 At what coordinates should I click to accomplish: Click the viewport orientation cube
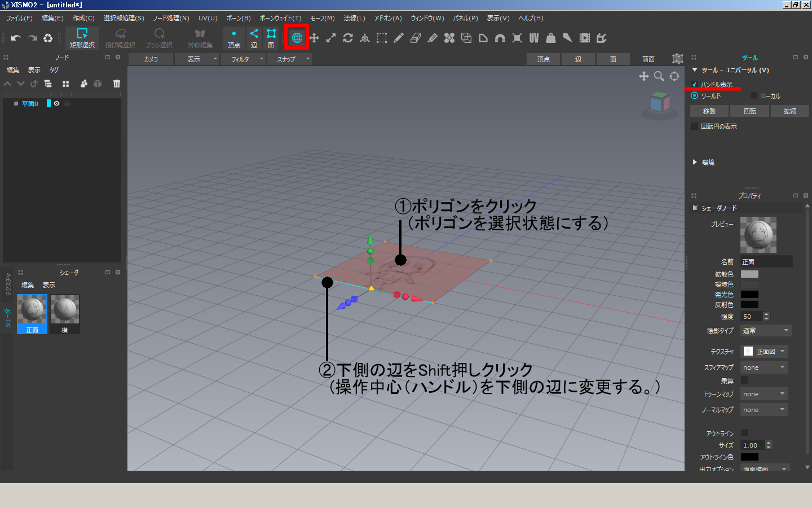(659, 103)
